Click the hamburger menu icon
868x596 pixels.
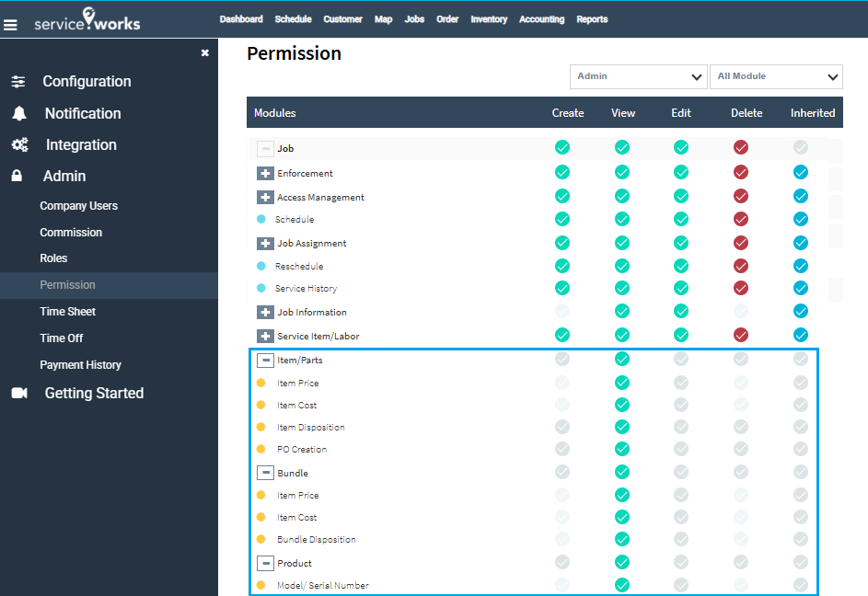[11, 25]
